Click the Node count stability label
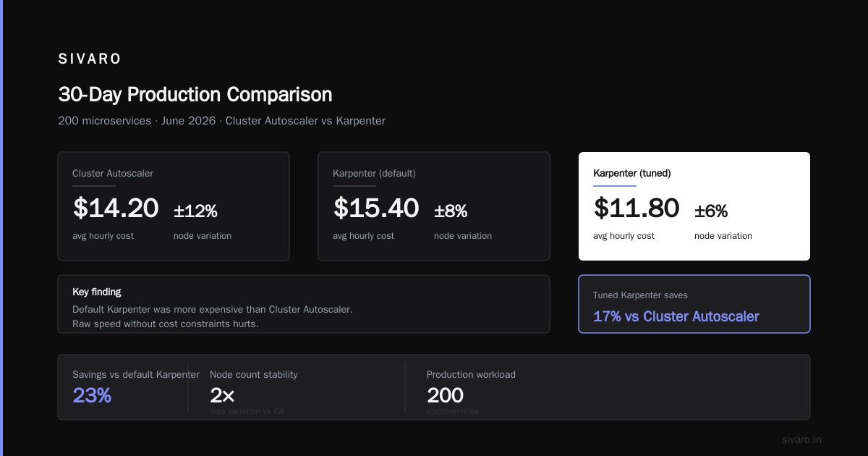Image resolution: width=868 pixels, height=456 pixels. click(x=254, y=375)
